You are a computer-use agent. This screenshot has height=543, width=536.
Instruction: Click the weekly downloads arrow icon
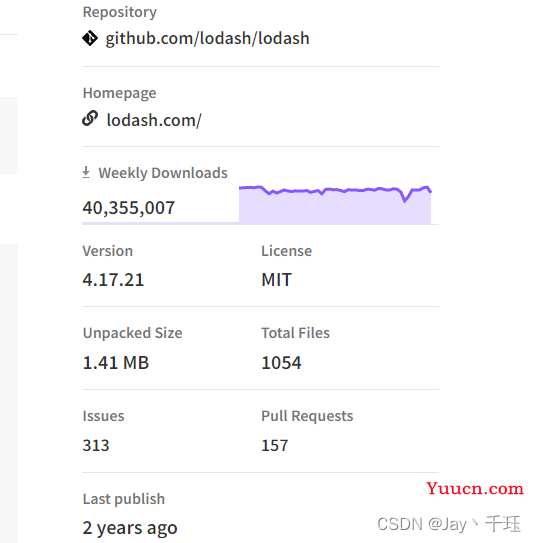pos(86,172)
